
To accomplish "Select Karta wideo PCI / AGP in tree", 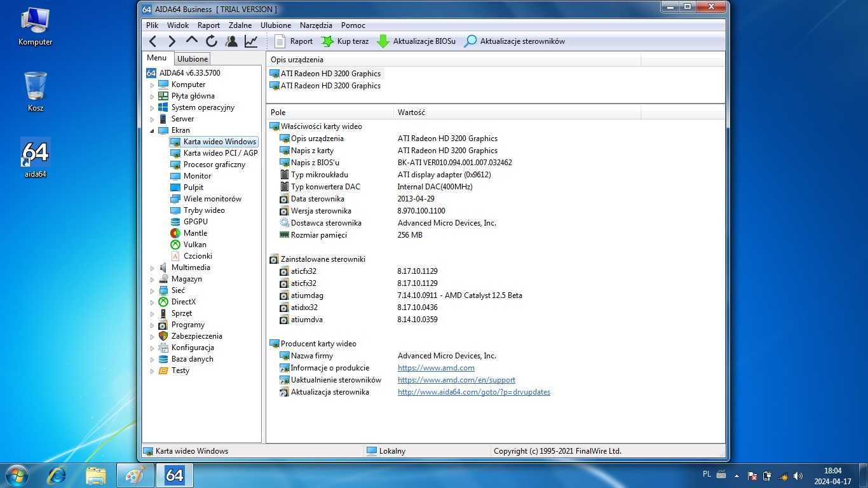I will click(220, 153).
